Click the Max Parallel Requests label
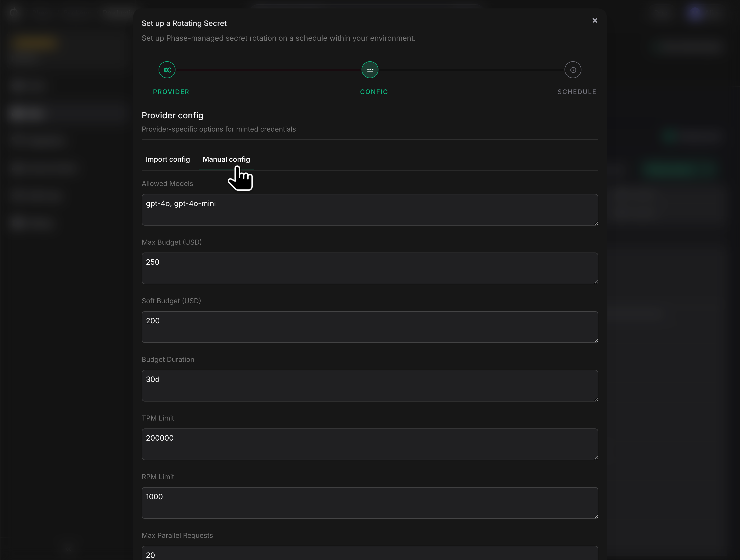The image size is (740, 560). pyautogui.click(x=177, y=535)
